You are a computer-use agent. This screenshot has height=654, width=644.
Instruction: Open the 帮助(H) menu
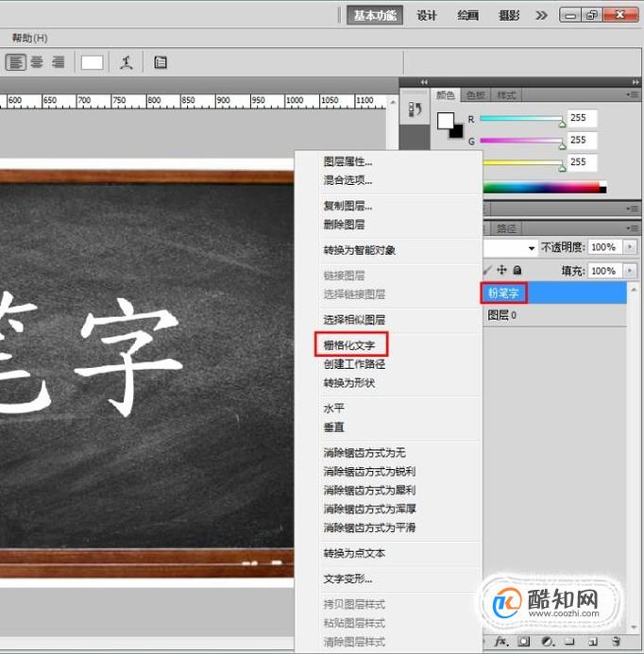click(29, 38)
